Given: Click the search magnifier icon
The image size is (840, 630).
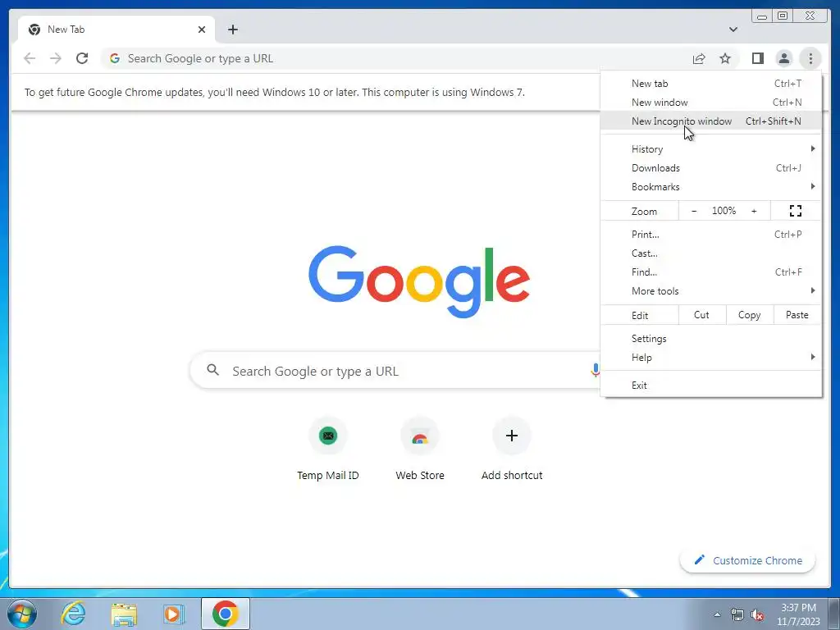Looking at the screenshot, I should pos(212,370).
